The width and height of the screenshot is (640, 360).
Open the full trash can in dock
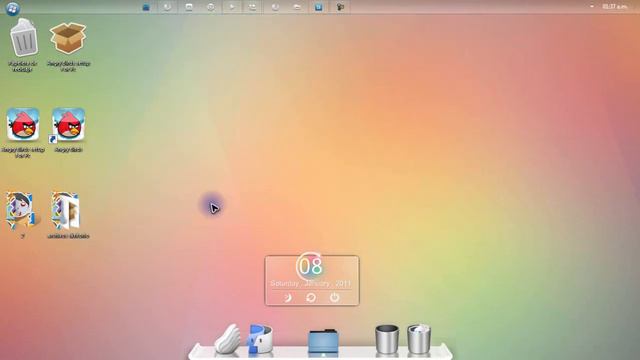coord(419,339)
